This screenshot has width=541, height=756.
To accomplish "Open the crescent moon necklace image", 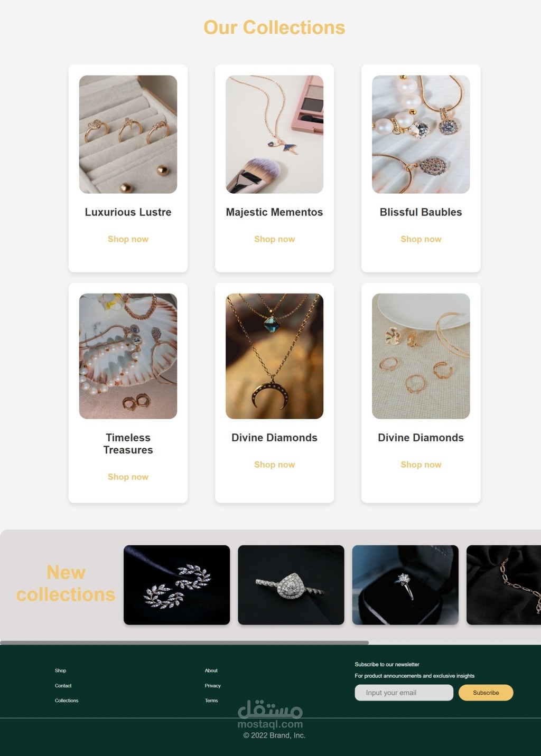I will coord(274,356).
